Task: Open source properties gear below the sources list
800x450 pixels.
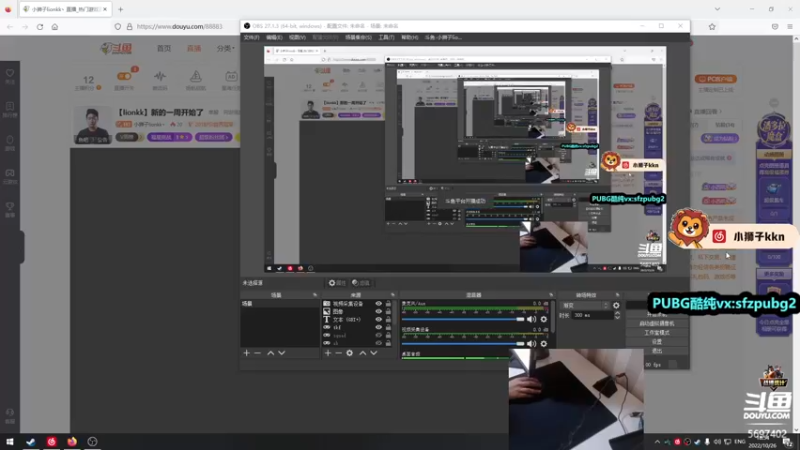Action: click(349, 353)
